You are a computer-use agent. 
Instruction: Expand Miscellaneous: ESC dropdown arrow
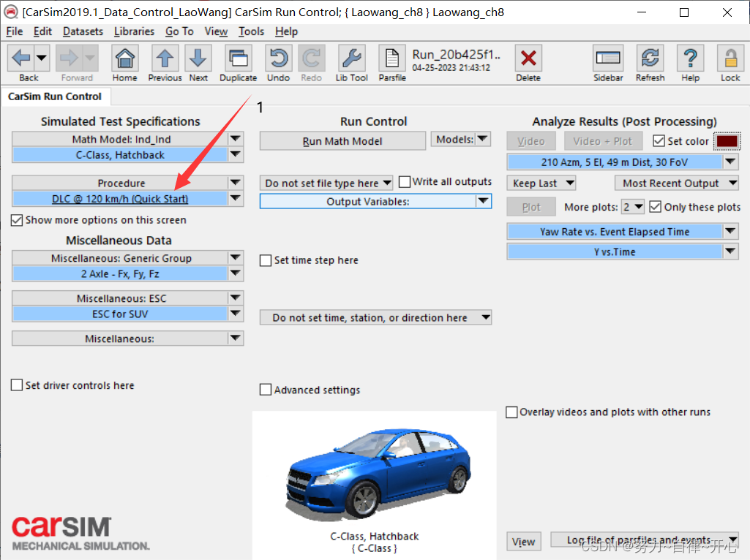coord(236,298)
